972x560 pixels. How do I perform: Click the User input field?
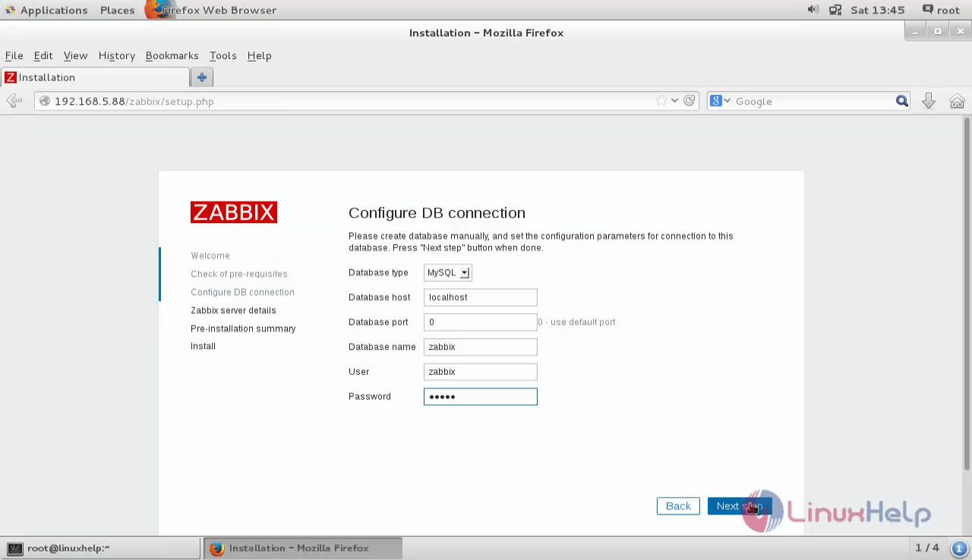coord(480,372)
